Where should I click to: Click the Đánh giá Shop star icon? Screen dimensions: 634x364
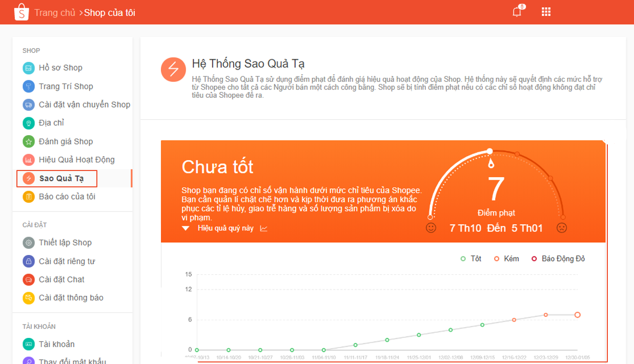tap(29, 141)
